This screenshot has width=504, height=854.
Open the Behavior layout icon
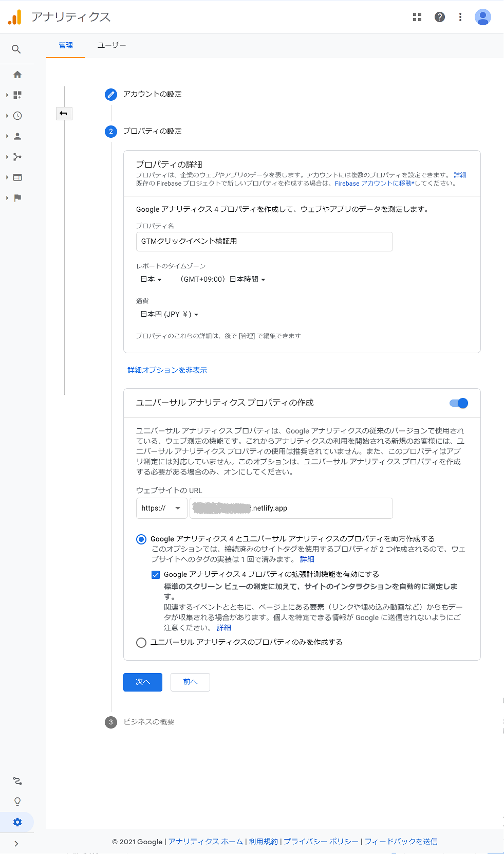(x=17, y=177)
